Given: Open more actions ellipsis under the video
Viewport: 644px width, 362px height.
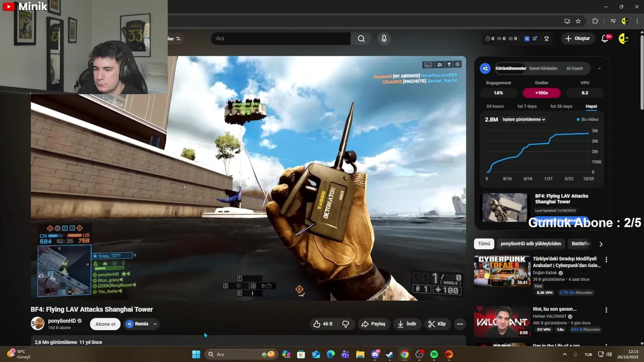Looking at the screenshot, I should [x=459, y=324].
